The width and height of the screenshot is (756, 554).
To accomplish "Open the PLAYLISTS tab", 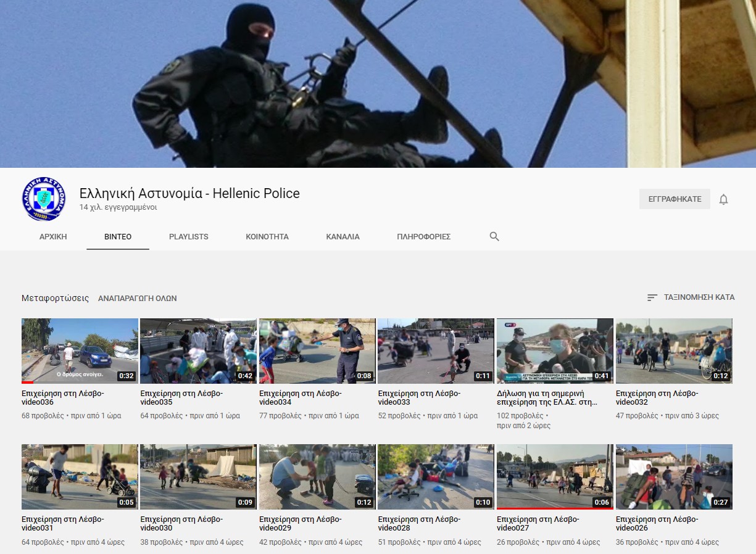I will point(188,237).
